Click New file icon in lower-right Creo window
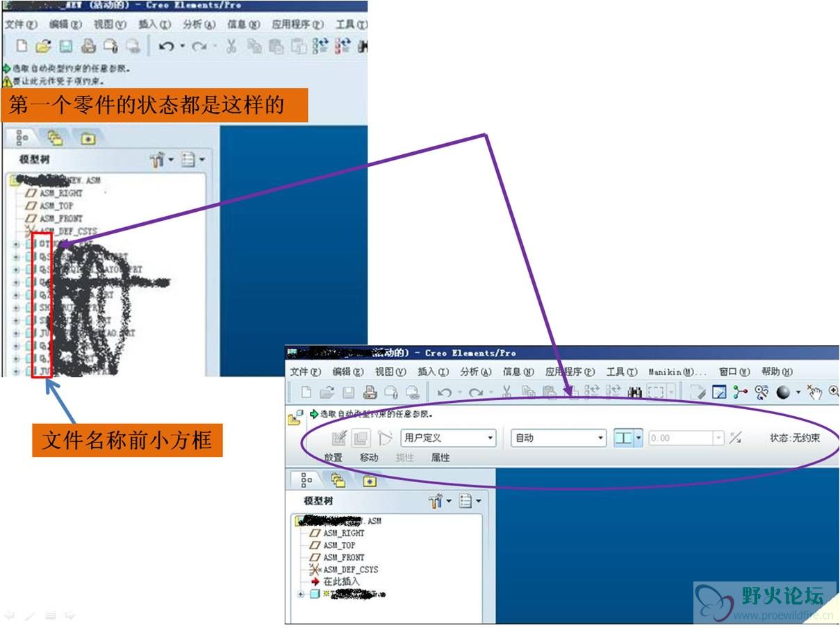Screen dimensions: 840x628 [306, 392]
